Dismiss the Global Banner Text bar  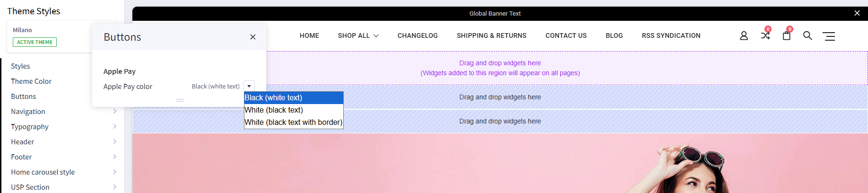[857, 13]
